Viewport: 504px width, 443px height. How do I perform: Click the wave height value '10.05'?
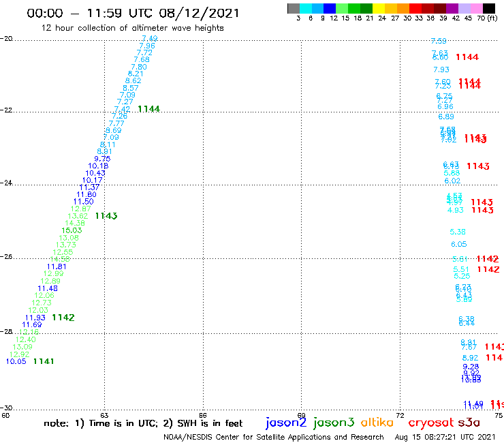pos(16,361)
